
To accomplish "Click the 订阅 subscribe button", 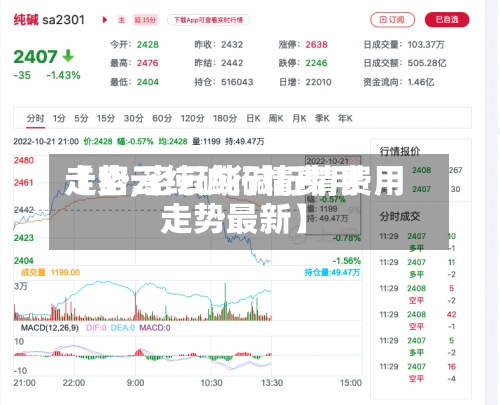I will click(392, 20).
